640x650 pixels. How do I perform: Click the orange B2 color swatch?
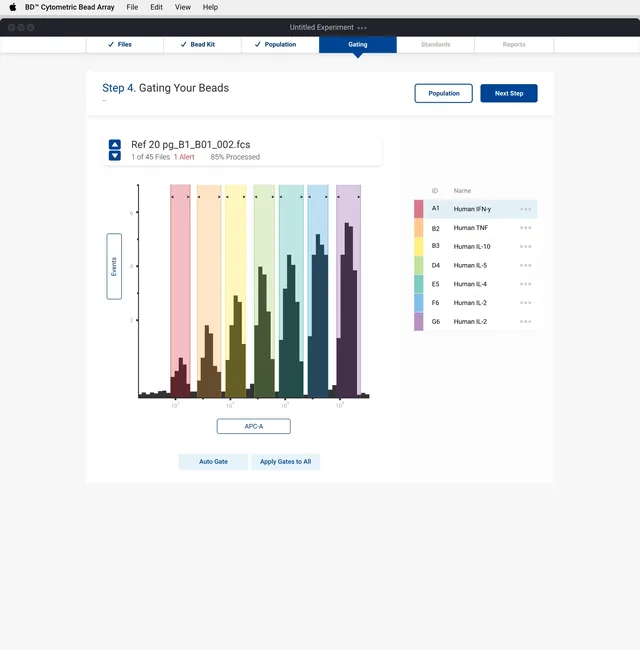[419, 228]
